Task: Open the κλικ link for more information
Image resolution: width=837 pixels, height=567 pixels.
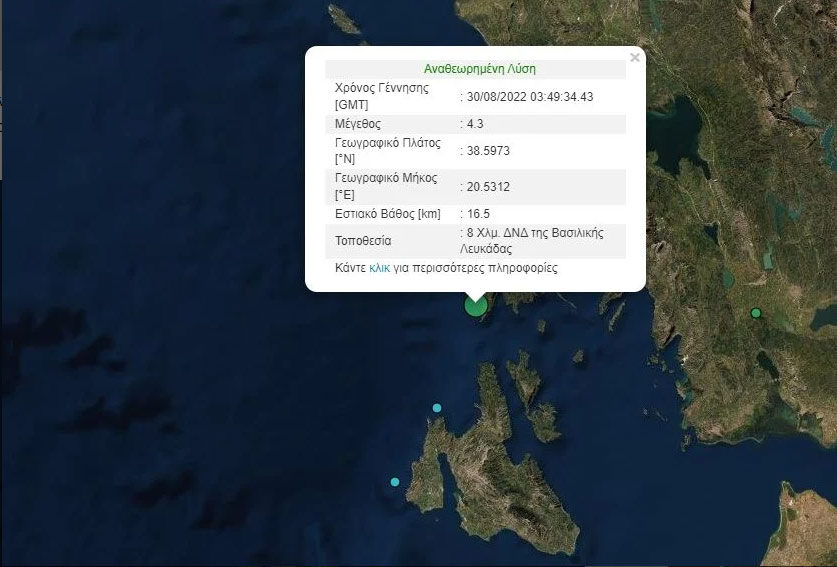Action: coord(379,268)
